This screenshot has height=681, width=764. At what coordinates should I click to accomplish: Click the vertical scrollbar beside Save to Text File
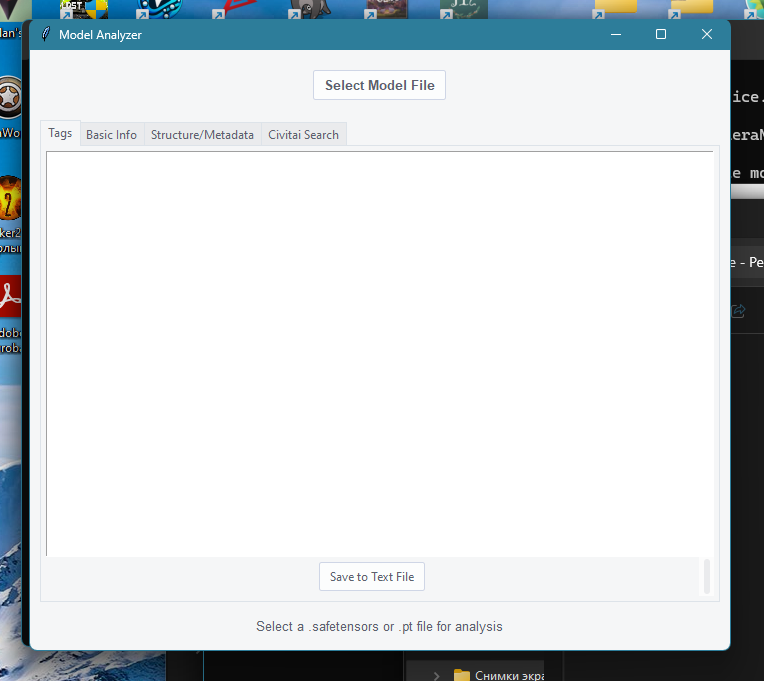click(x=707, y=577)
